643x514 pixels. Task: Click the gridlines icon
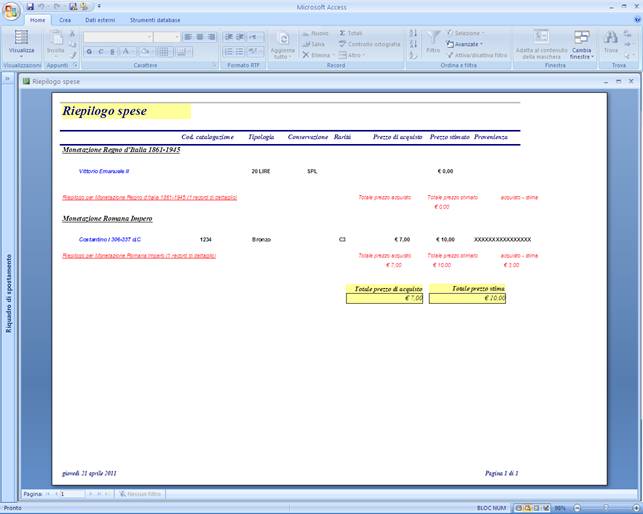coord(164,52)
